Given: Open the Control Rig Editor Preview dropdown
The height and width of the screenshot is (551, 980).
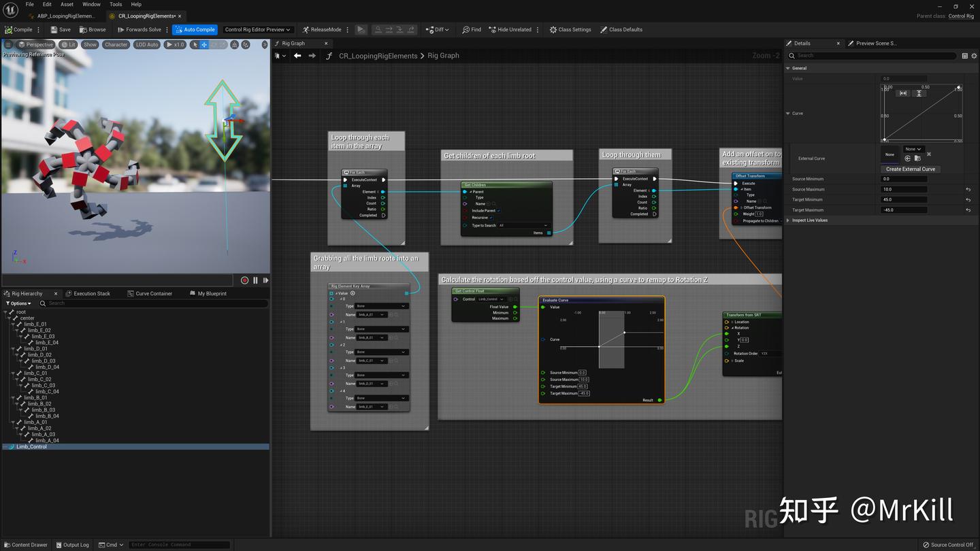Looking at the screenshot, I should (258, 29).
